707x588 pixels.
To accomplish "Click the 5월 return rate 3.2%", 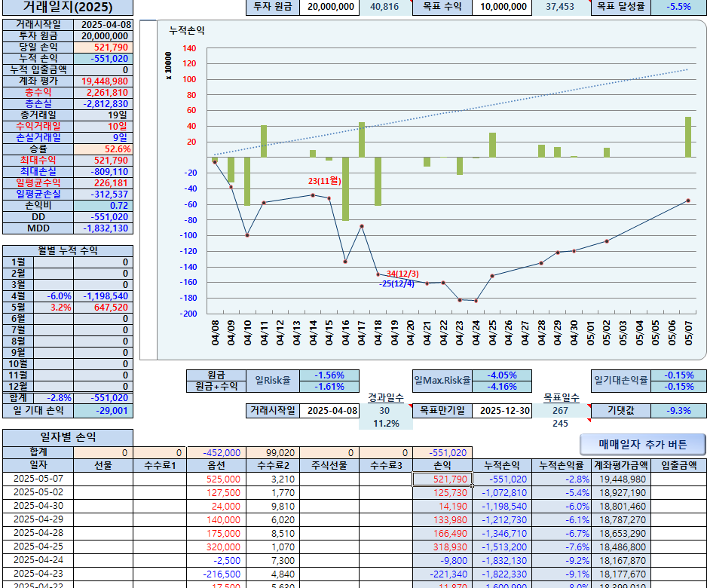I will tap(54, 307).
